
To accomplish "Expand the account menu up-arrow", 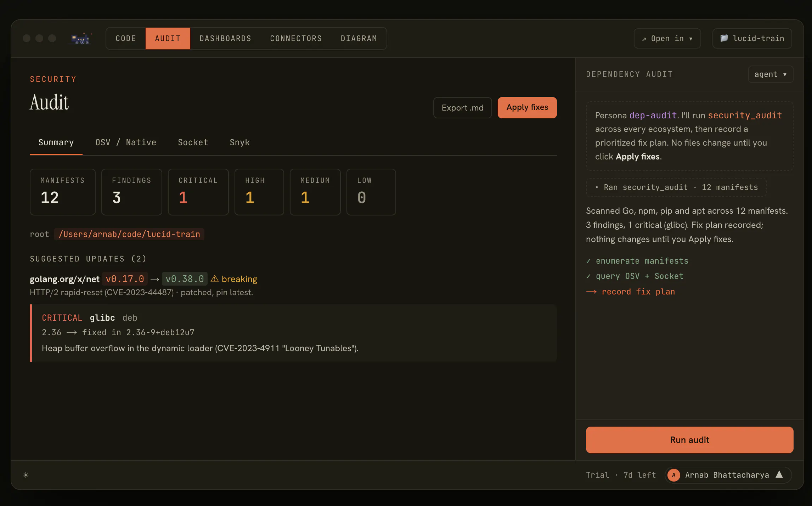I will pos(779,474).
